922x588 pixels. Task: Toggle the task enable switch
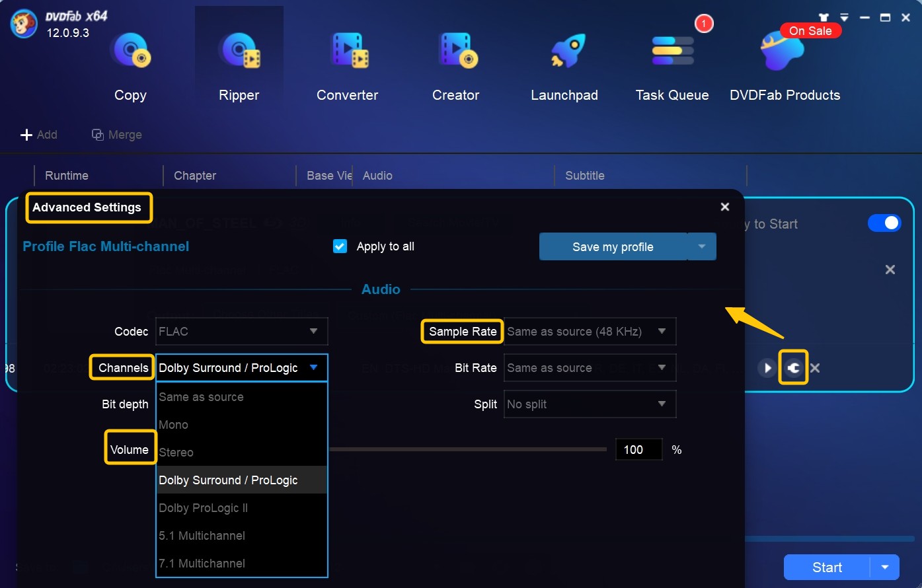[884, 223]
